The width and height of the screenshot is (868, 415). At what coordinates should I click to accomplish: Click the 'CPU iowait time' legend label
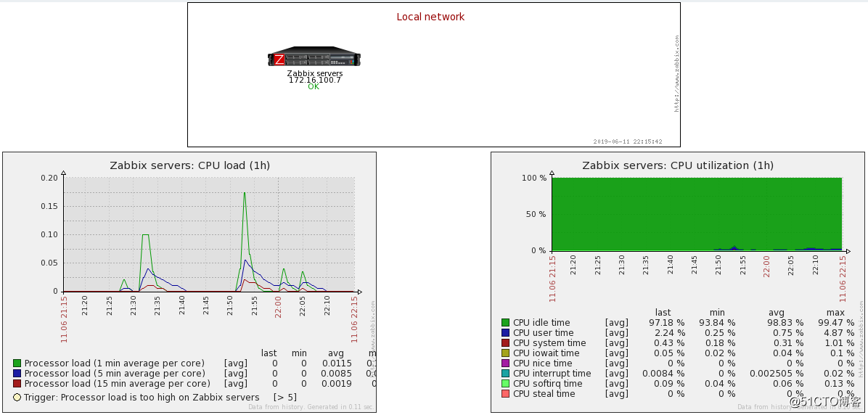tap(546, 353)
